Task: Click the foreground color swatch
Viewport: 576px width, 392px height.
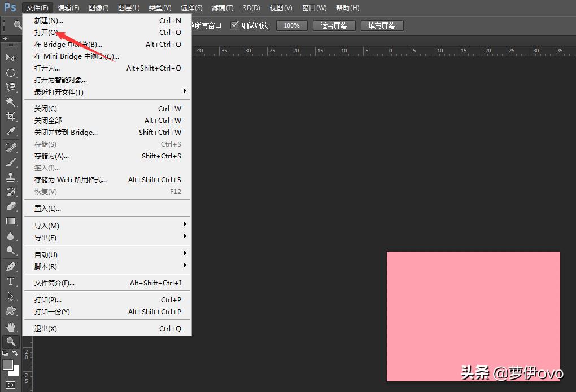Action: 8,365
